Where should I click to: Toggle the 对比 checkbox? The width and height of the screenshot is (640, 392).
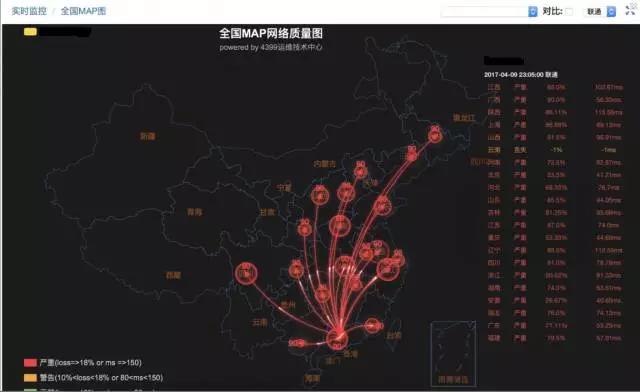coord(569,11)
